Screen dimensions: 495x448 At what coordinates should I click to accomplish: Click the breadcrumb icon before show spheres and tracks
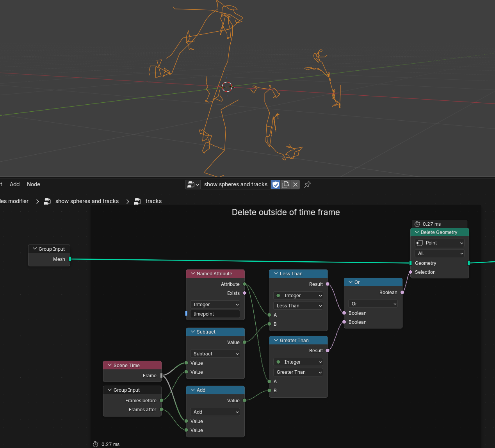point(47,202)
